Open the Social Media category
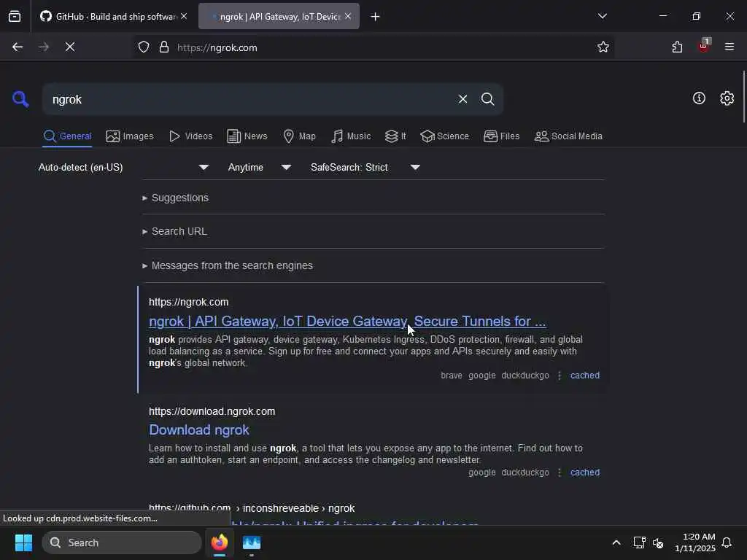This screenshot has height=560, width=747. 568,136
